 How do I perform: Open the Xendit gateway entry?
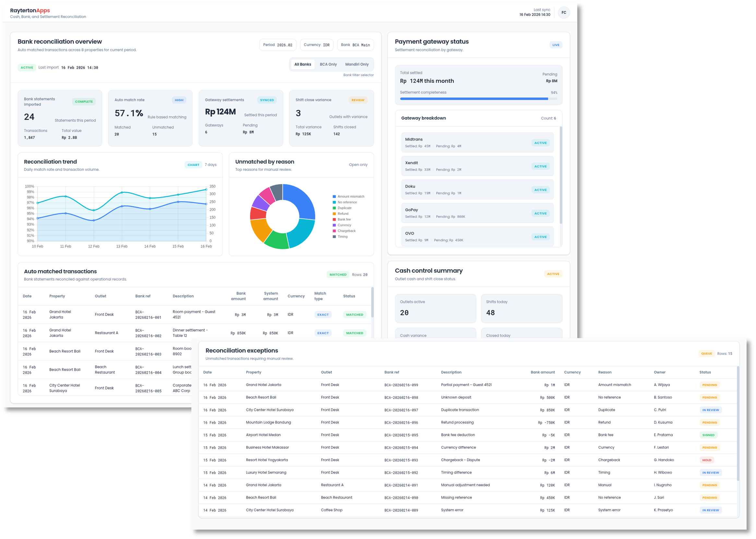point(477,166)
